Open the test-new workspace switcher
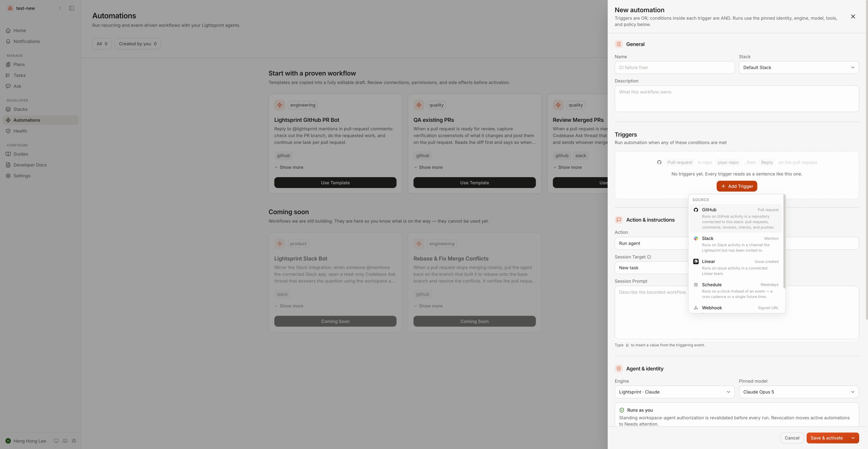The width and height of the screenshot is (868, 449). coord(35,8)
